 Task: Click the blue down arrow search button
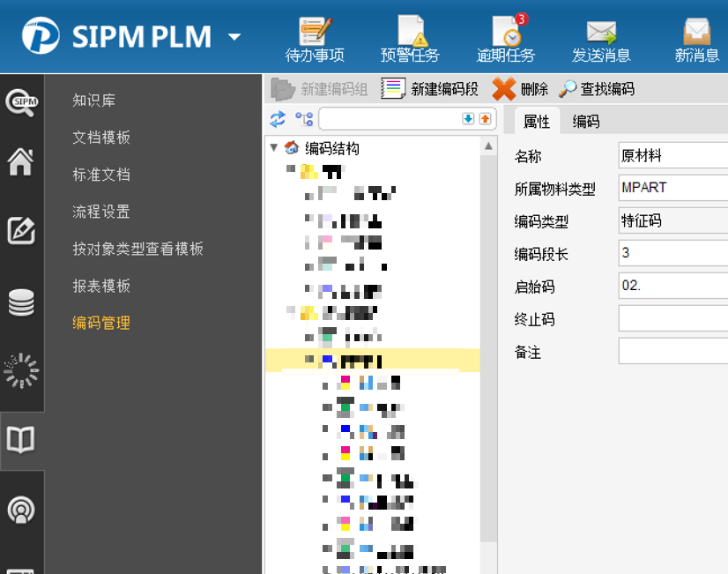[468, 119]
